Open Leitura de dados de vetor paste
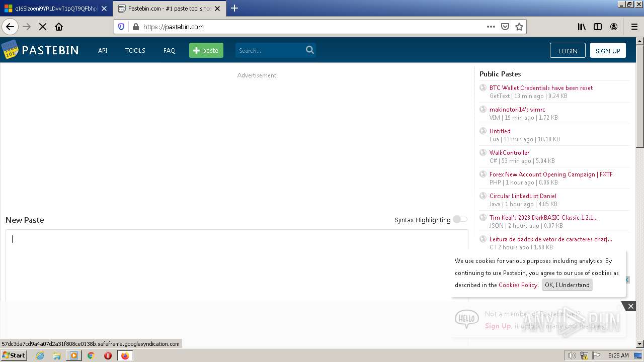This screenshot has width=644, height=362. click(x=551, y=239)
